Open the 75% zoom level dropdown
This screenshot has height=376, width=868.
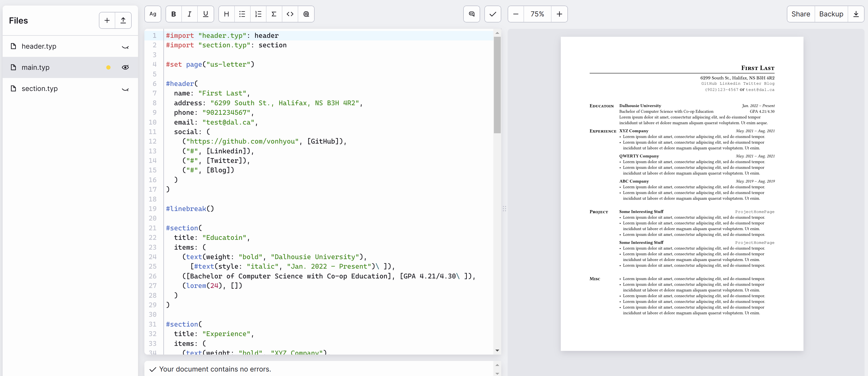click(537, 14)
